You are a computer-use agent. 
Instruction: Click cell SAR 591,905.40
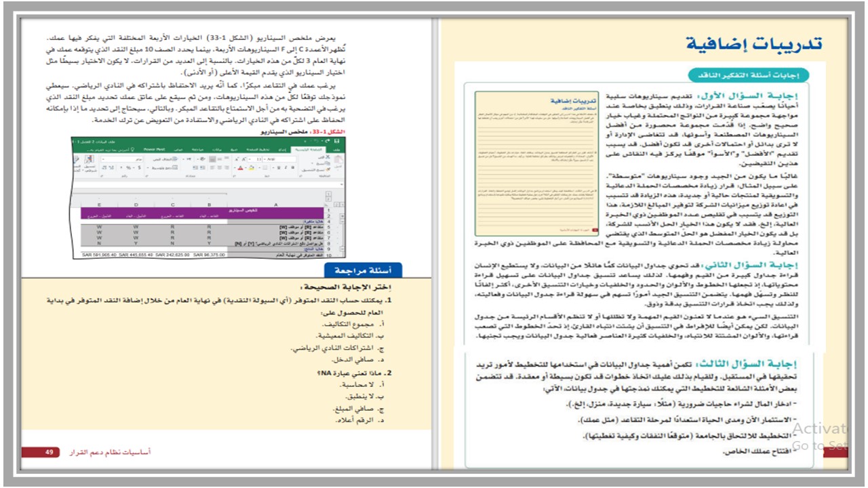[x=99, y=255]
